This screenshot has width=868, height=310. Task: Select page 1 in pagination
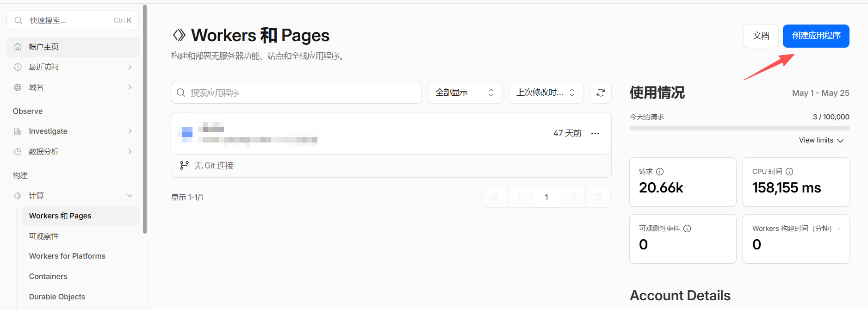click(546, 198)
